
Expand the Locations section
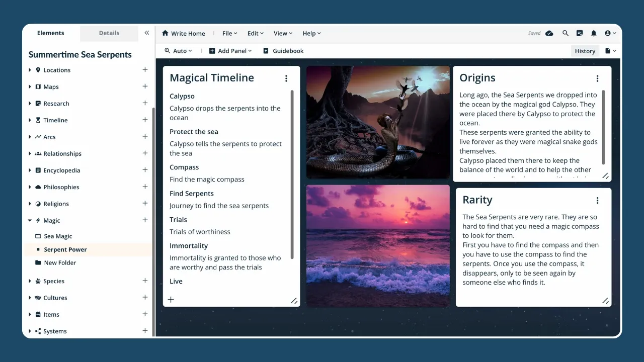click(x=30, y=70)
